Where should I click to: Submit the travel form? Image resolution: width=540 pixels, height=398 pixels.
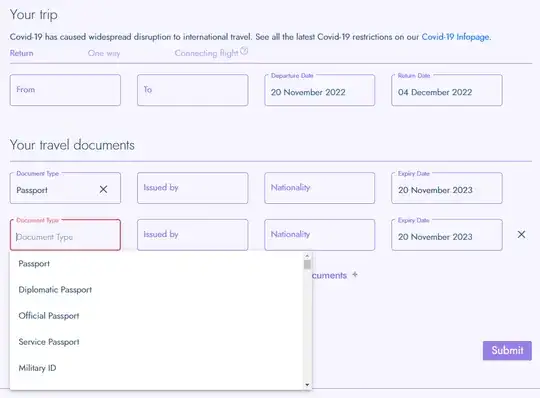click(507, 350)
